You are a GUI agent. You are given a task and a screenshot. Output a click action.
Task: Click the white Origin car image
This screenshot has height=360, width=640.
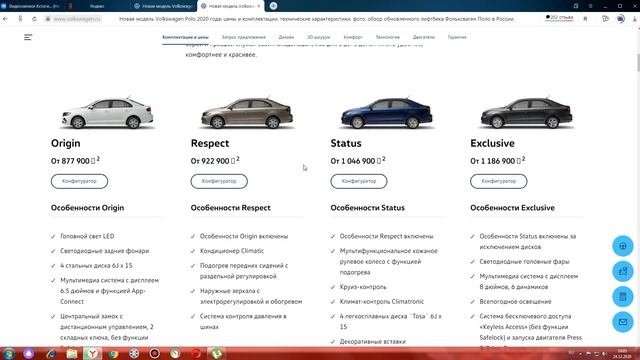(107, 113)
